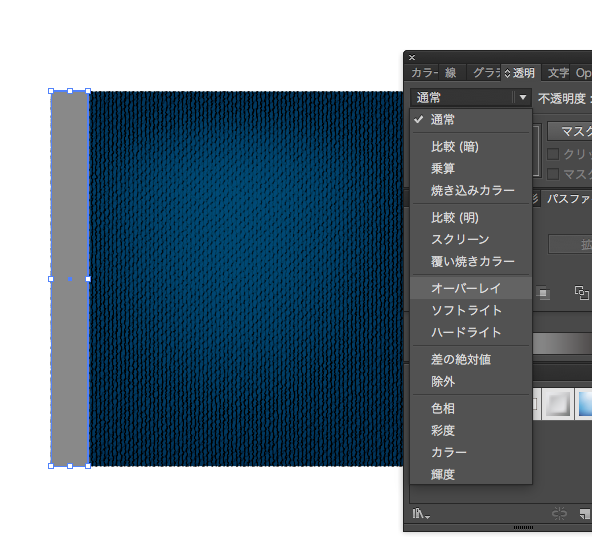Click the gray gradient bar
This screenshot has height=551, width=592.
click(562, 344)
